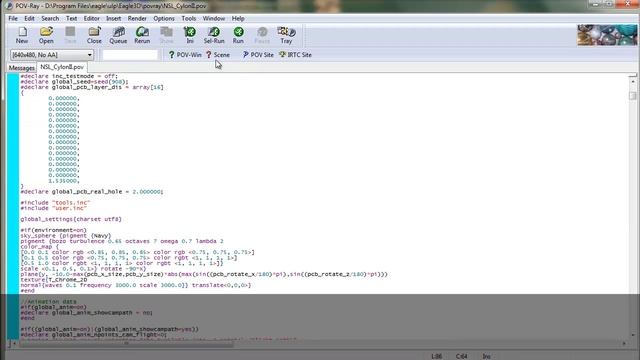This screenshot has height=360, width=640.
Task: Click the editor scroll up arrow
Action: (x=633, y=82)
